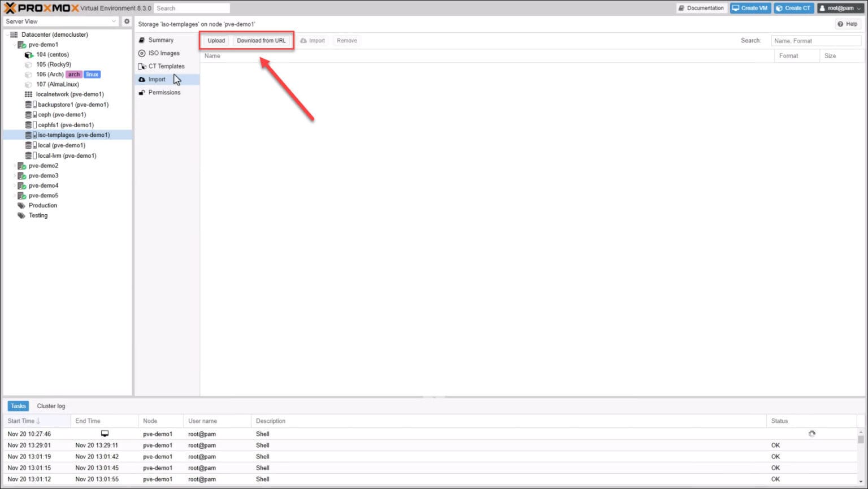Open the Server View settings gear icon
The height and width of the screenshot is (489, 868).
127,21
